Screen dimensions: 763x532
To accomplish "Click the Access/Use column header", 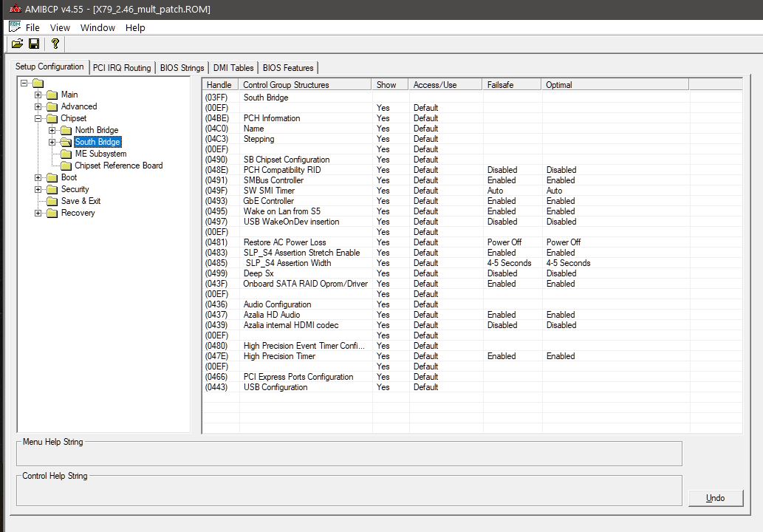I will pos(445,85).
